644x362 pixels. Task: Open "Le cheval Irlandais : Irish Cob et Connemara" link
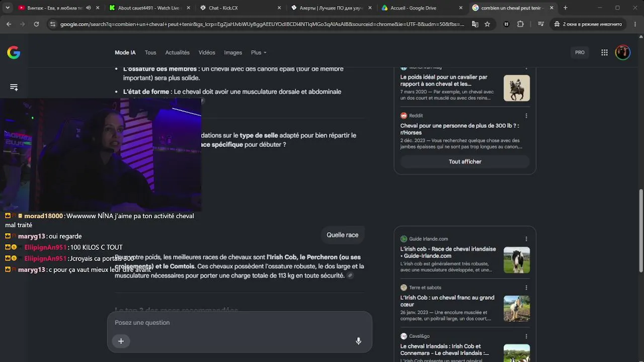(445, 350)
